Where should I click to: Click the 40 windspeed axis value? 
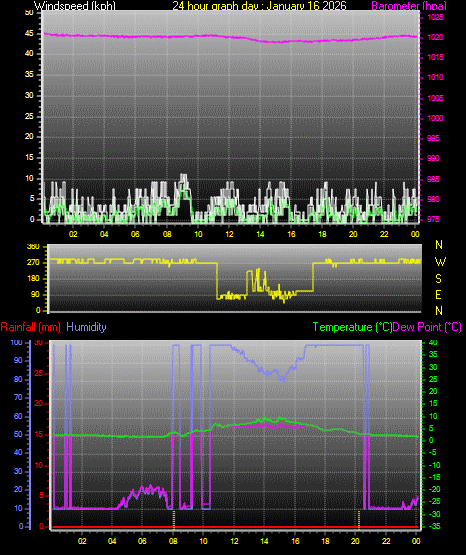pyautogui.click(x=30, y=53)
